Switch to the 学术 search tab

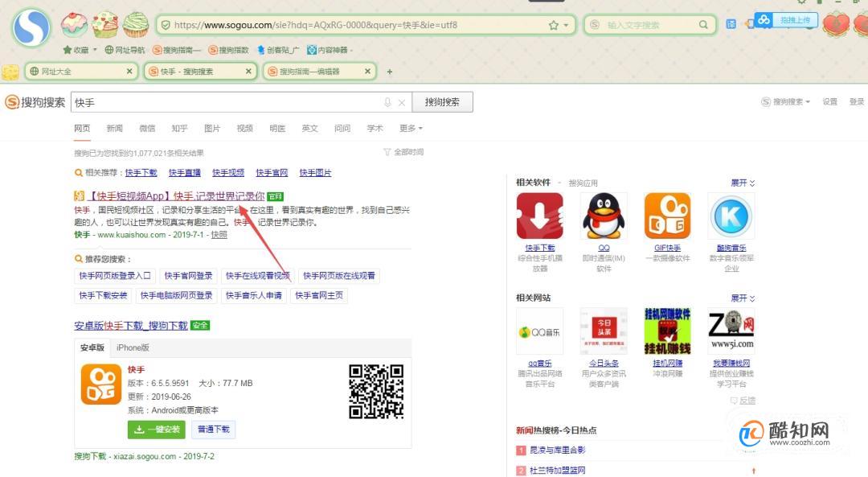tap(375, 129)
